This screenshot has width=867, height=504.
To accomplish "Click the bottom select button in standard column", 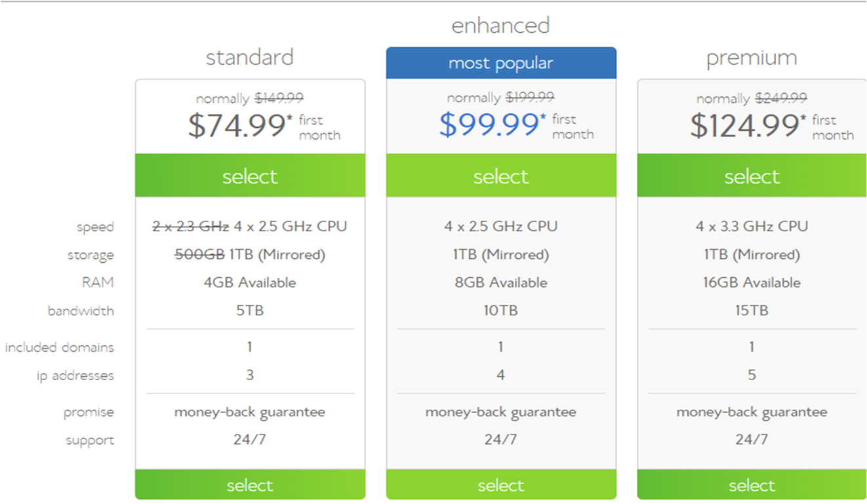I will [x=250, y=485].
